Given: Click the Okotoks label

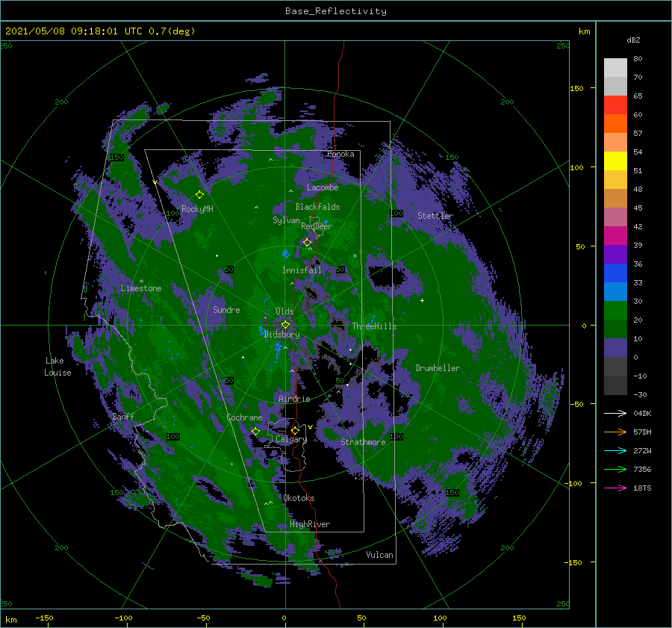Looking at the screenshot, I should click(x=299, y=498).
